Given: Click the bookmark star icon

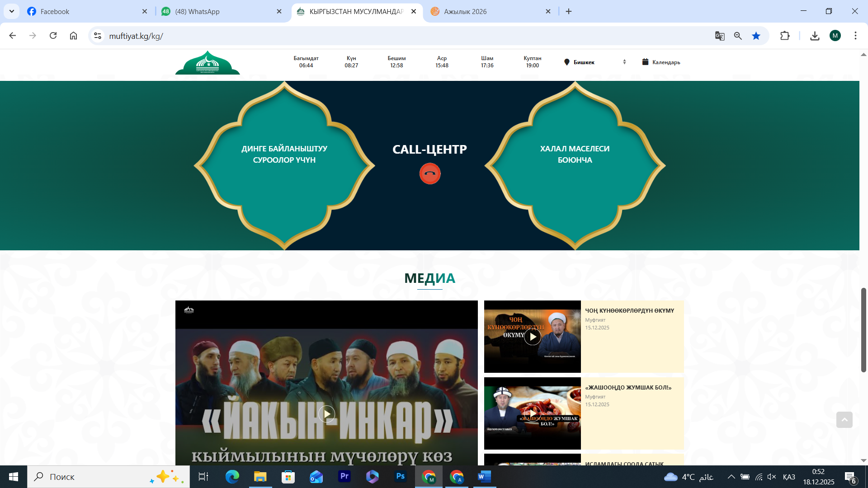Looking at the screenshot, I should point(756,36).
